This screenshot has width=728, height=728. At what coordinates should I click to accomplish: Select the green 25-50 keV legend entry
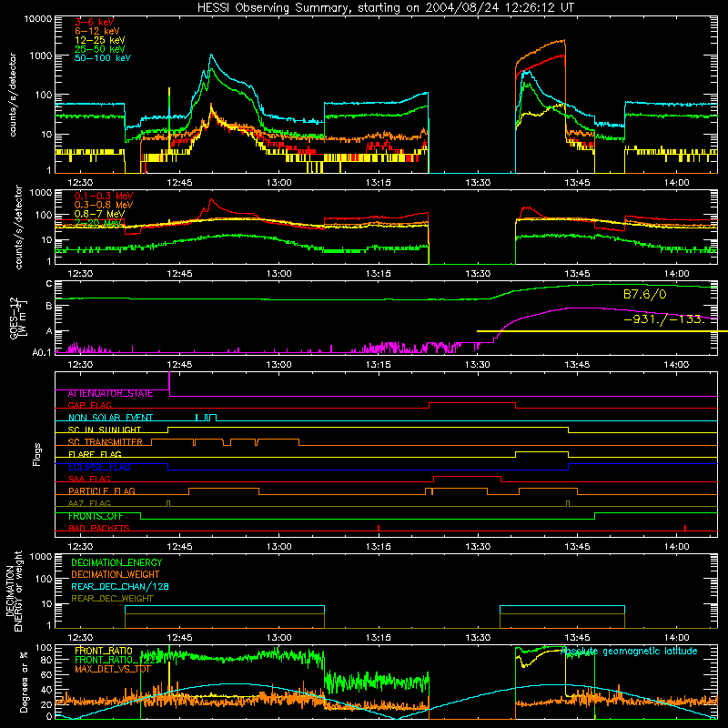tap(100, 49)
